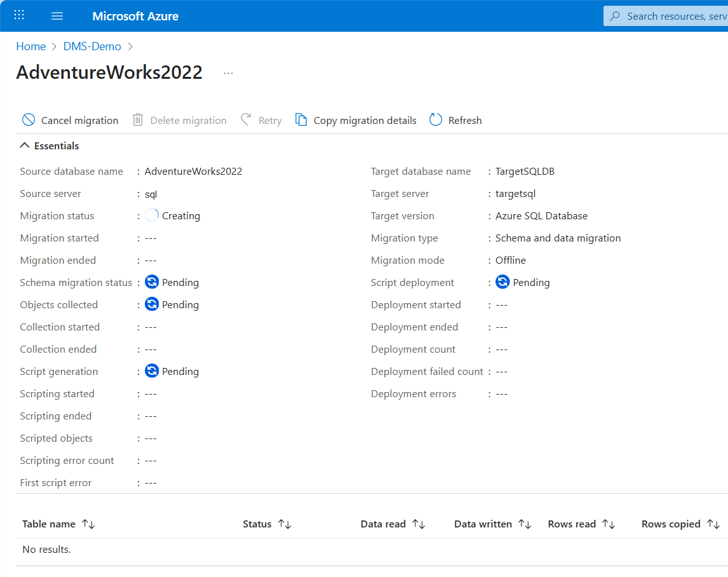
Task: Open the hamburger portal menu
Action: (x=57, y=16)
